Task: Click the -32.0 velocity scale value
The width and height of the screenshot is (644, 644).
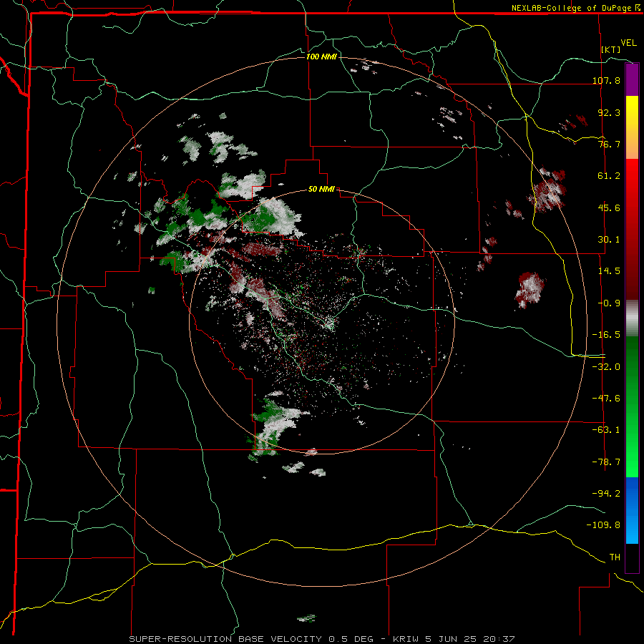Action: point(606,366)
